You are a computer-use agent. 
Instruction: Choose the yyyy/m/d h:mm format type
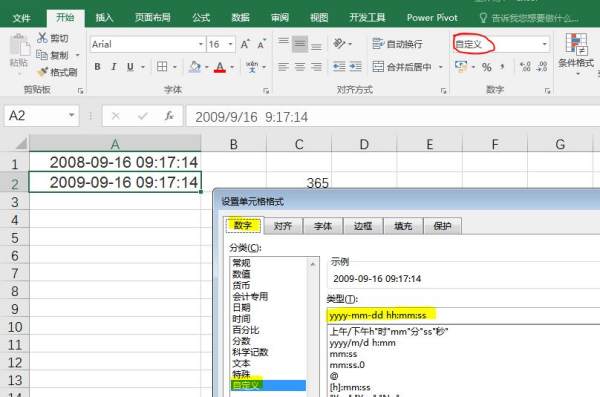tap(363, 343)
